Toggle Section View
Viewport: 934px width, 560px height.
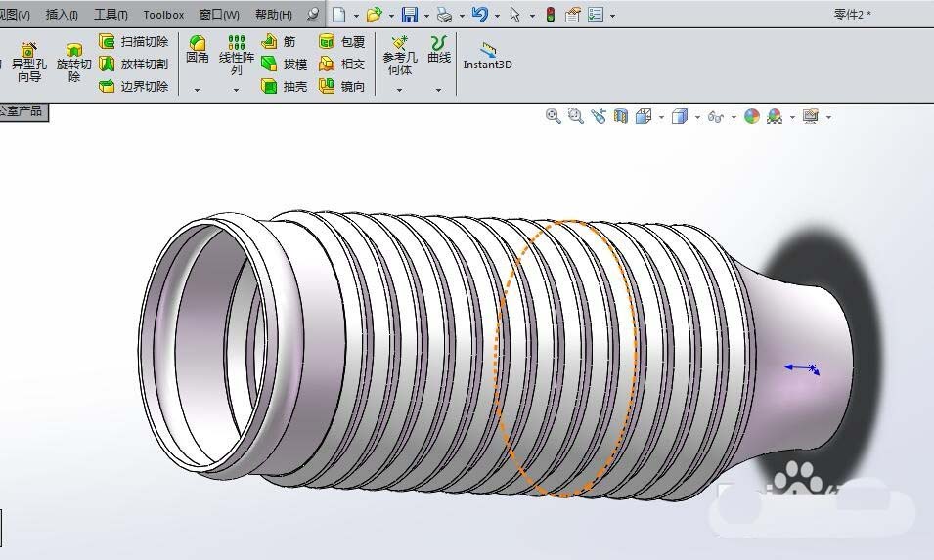621,116
